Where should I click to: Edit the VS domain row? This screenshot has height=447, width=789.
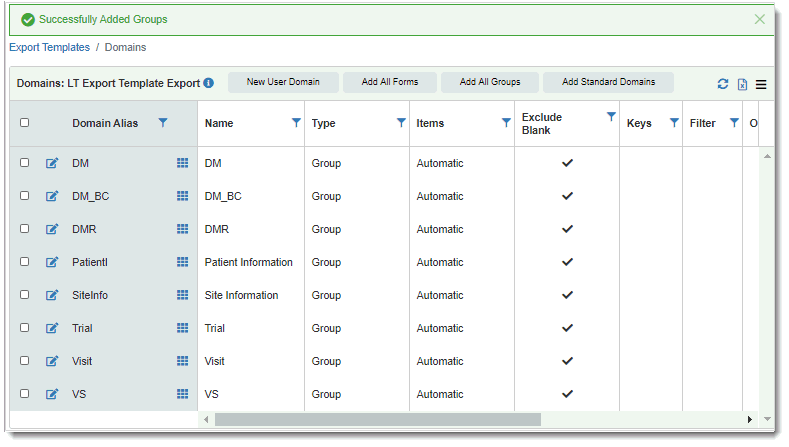click(52, 394)
